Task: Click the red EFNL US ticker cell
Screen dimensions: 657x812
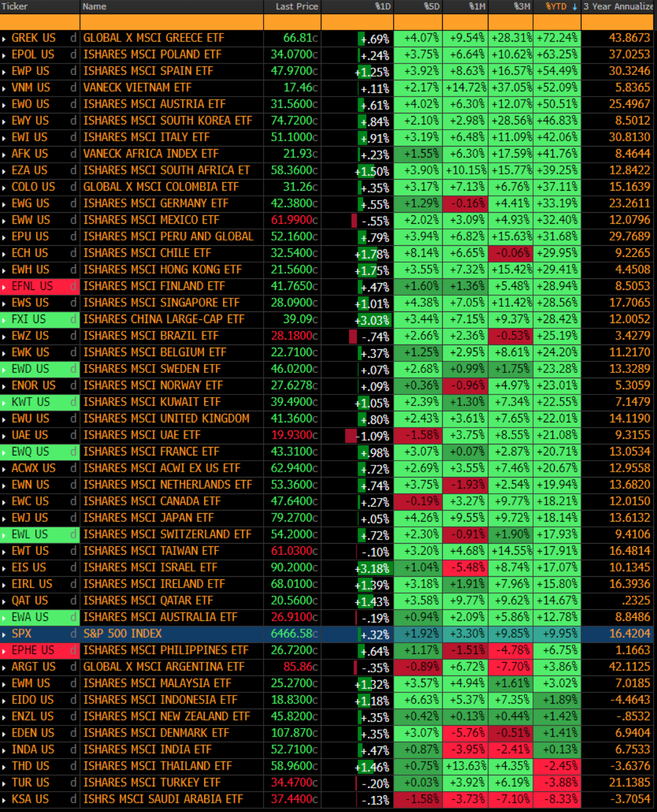Action: point(40,286)
